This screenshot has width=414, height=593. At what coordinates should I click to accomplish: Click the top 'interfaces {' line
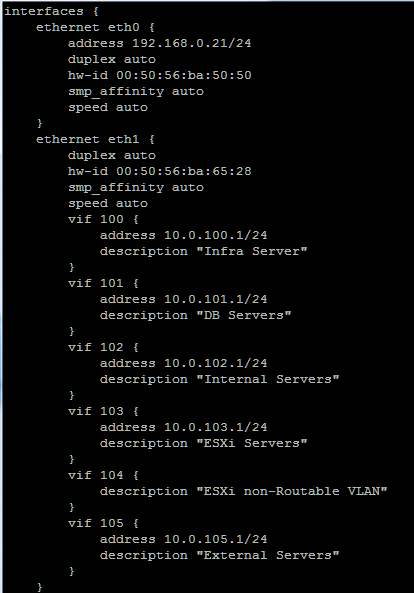click(51, 11)
